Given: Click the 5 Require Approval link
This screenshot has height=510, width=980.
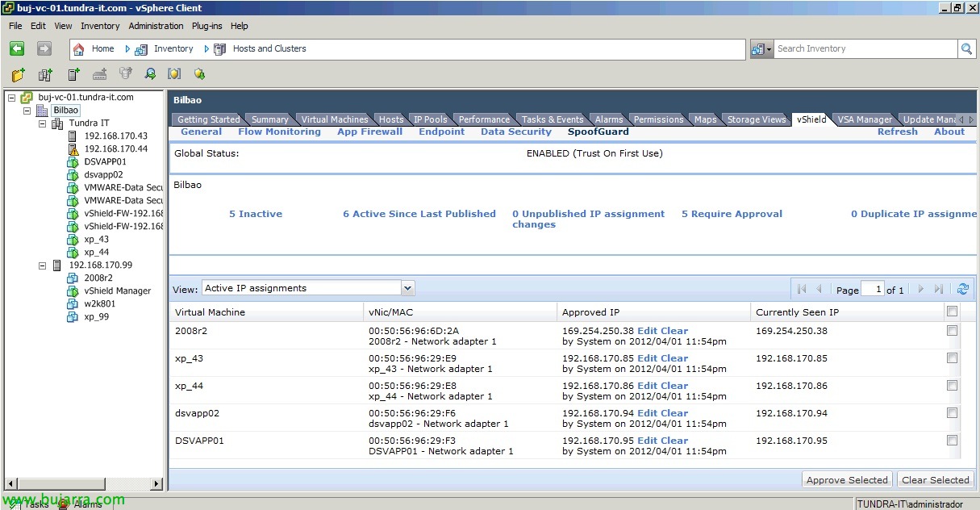Looking at the screenshot, I should point(732,214).
